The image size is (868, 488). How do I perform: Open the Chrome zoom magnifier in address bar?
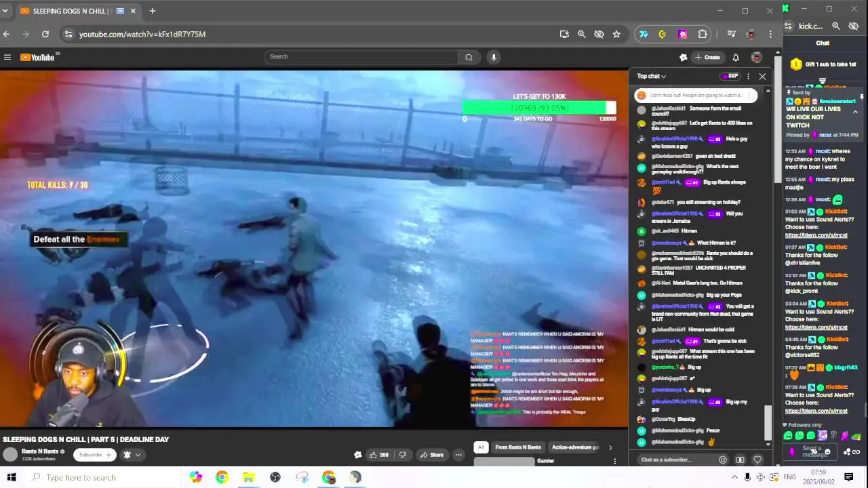[x=582, y=34]
